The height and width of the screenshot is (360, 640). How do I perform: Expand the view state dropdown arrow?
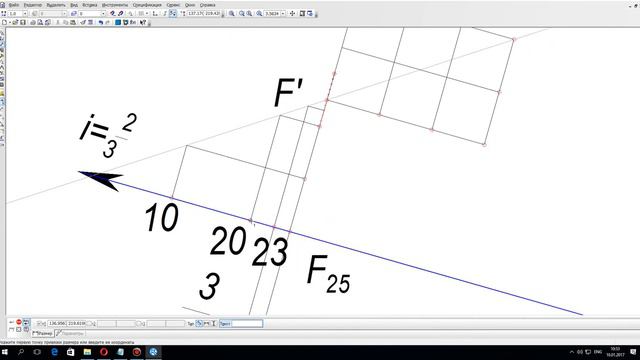(64, 13)
